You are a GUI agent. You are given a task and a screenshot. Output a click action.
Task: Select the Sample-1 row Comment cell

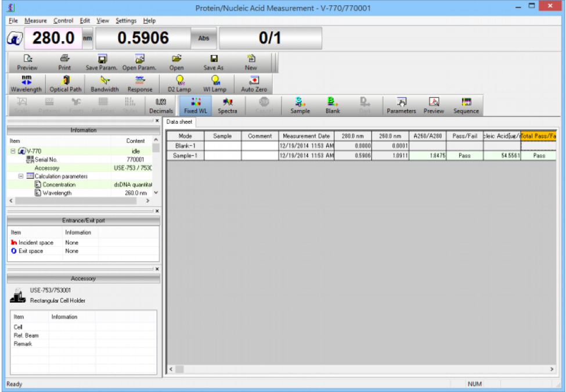(x=259, y=156)
